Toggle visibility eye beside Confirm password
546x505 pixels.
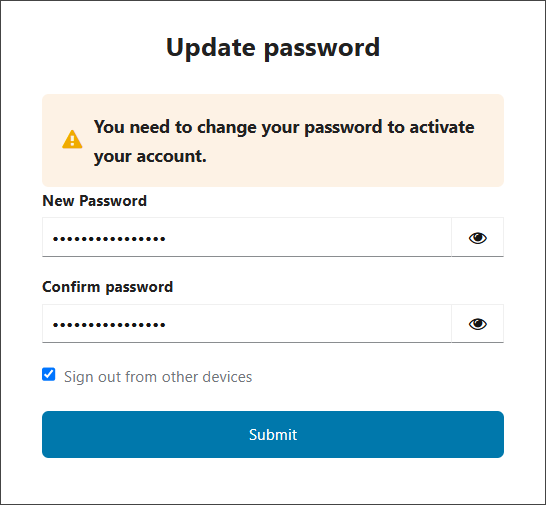click(x=477, y=324)
